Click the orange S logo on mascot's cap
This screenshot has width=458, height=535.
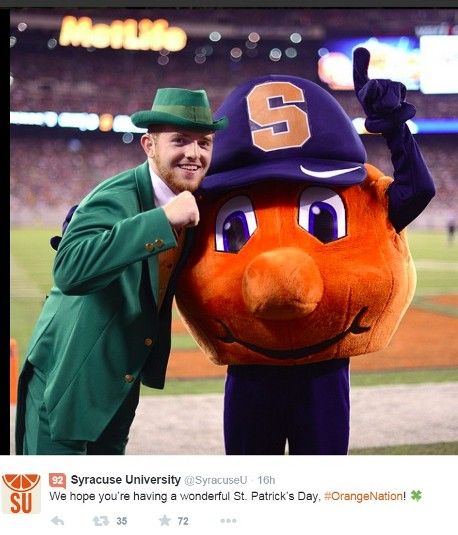coord(279,117)
